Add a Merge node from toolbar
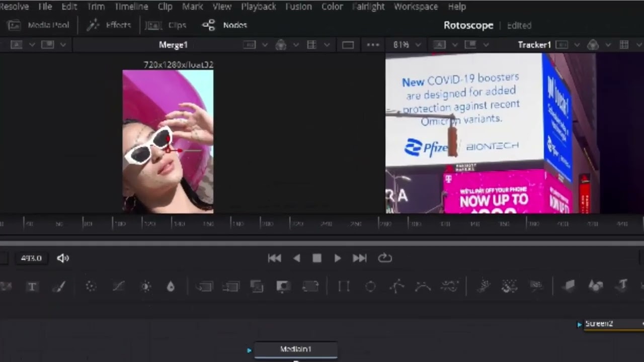Viewport: 644px width, 362px height. [204, 287]
